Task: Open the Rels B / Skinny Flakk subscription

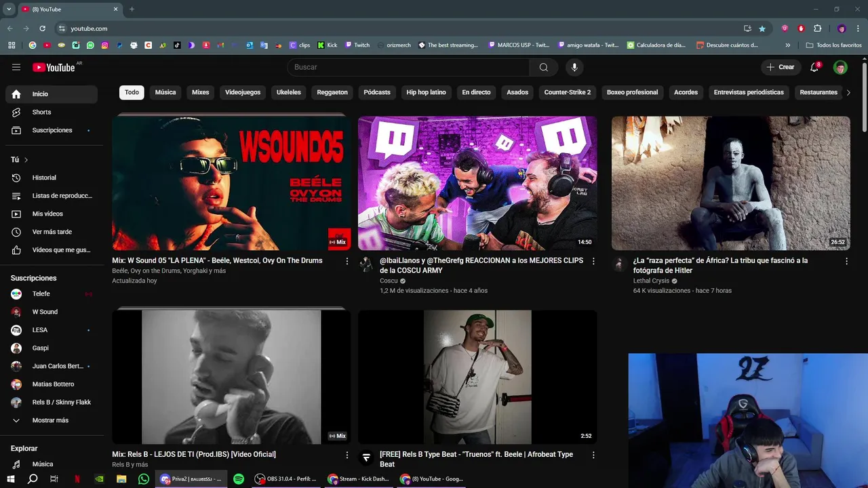Action: [x=52, y=403]
